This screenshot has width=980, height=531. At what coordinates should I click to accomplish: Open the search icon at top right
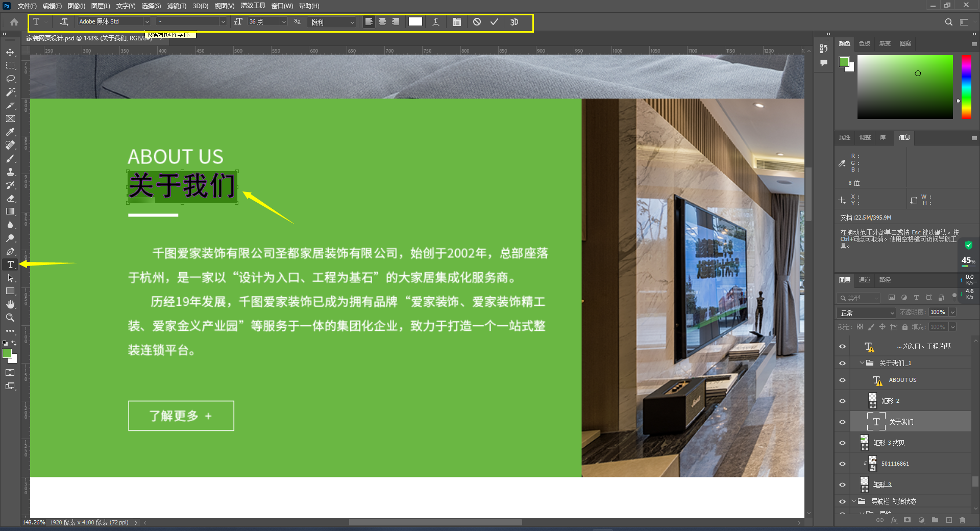[948, 22]
